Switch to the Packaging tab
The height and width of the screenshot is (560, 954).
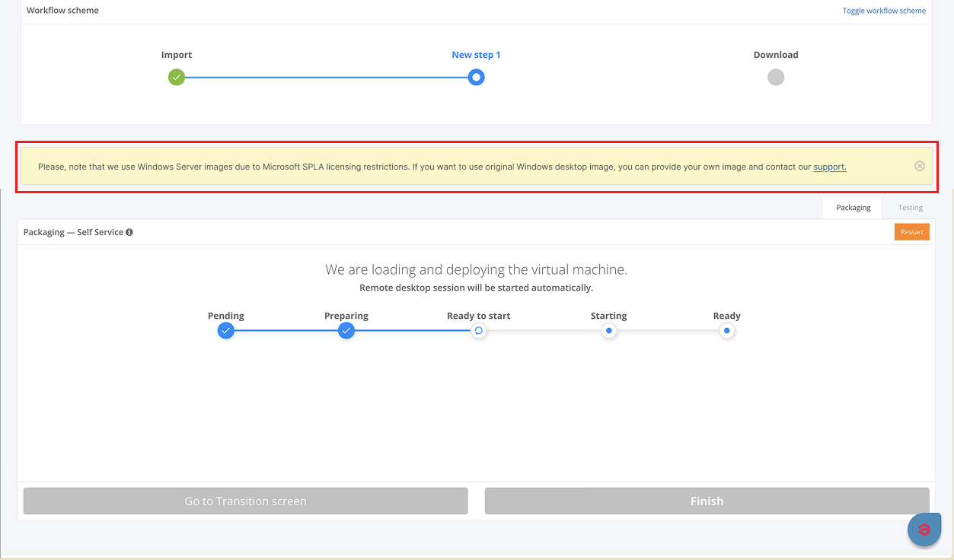point(853,208)
